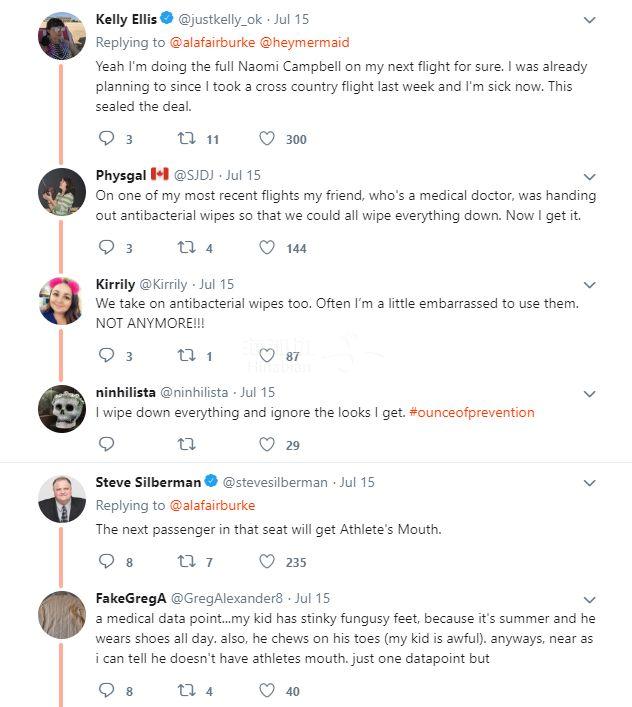Like Physgal's tweet with 144 likes
This screenshot has width=632, height=707.
pyautogui.click(x=267, y=247)
